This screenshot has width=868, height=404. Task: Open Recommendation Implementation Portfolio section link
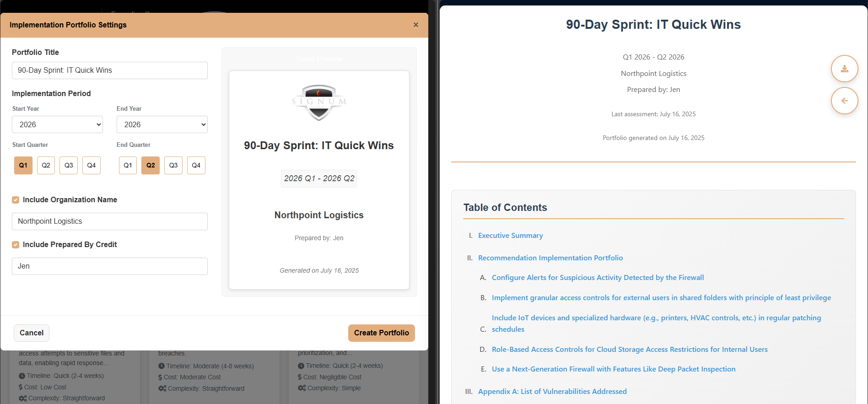pos(550,258)
